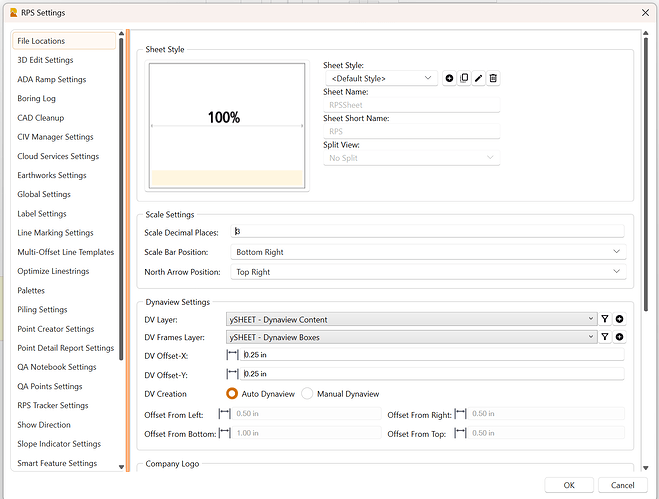Viewport: 659px width, 499px height.
Task: Open Earthworks Settings in sidebar
Action: [52, 175]
